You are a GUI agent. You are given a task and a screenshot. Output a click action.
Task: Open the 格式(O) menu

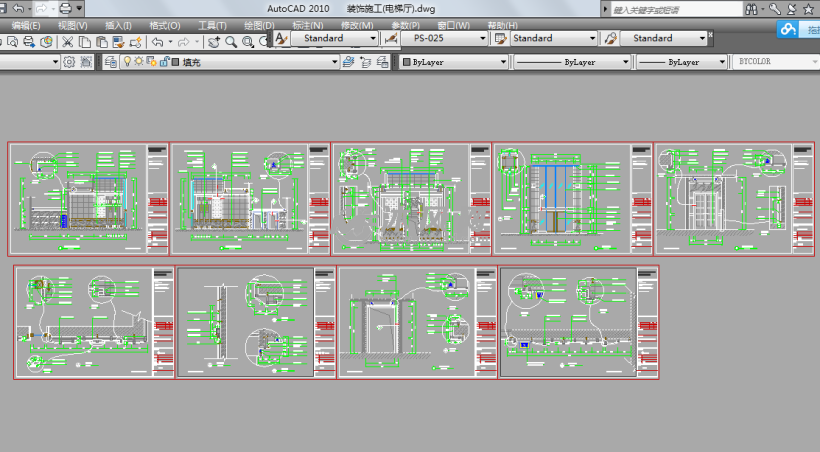pos(164,25)
